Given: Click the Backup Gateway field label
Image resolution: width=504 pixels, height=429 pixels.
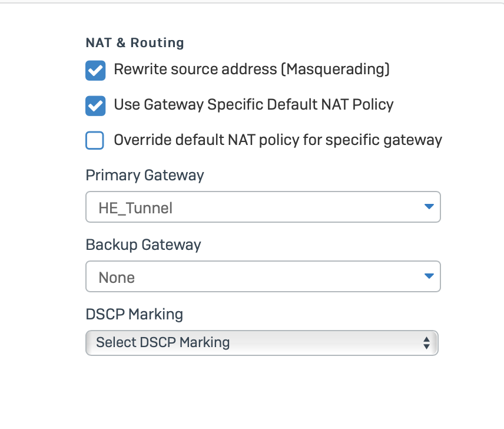Looking at the screenshot, I should [143, 245].
